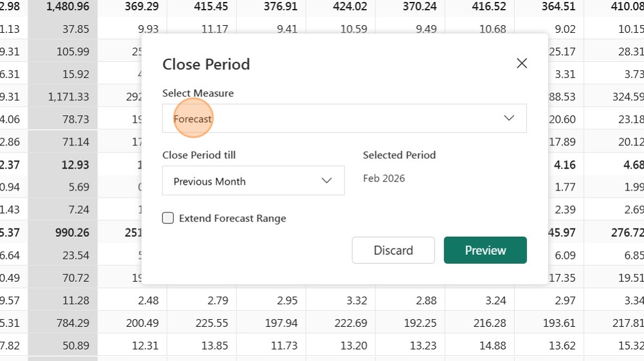Expand the Previous Month dropdown chevron

pos(326,180)
